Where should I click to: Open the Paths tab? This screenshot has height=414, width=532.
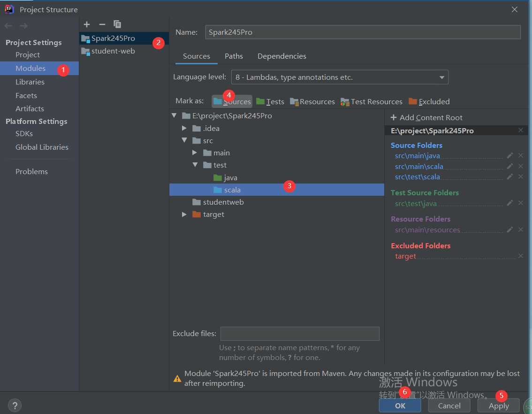pos(234,56)
